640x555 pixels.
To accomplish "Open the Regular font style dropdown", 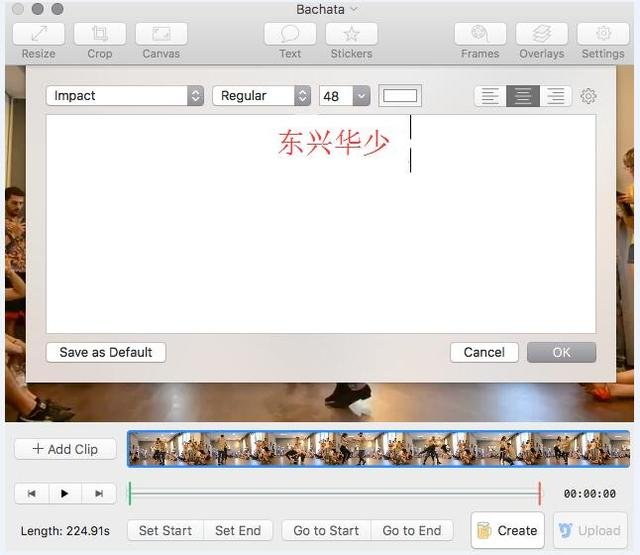I will (262, 96).
